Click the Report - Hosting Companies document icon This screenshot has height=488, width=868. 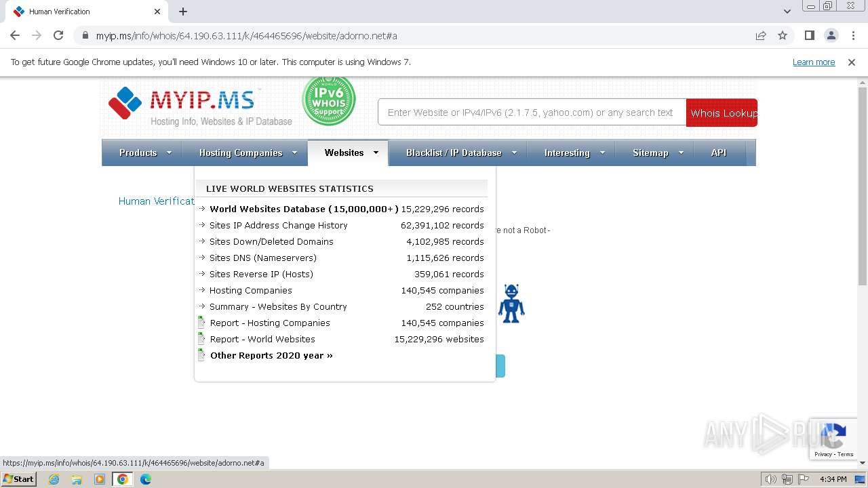point(201,323)
